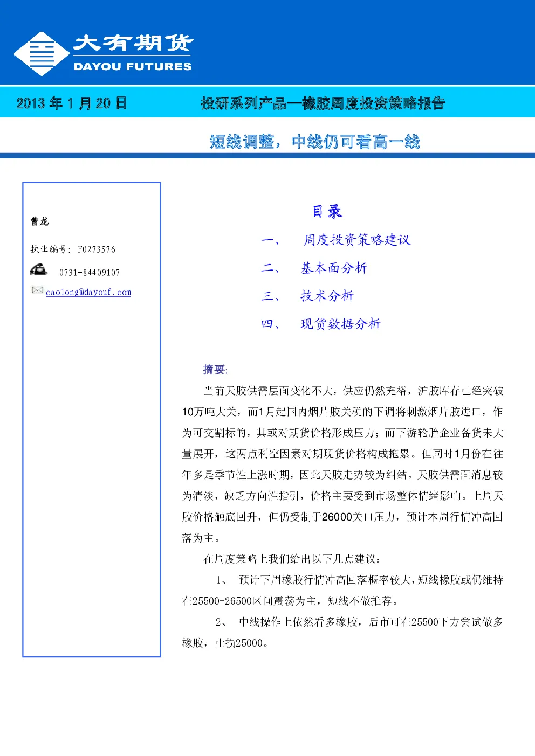This screenshot has width=535, height=756.
Task: Go to contents entry 周度投资策略建议
Action: click(x=356, y=240)
